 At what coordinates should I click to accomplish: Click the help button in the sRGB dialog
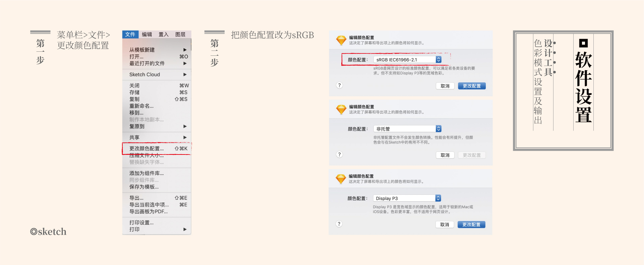point(339,85)
